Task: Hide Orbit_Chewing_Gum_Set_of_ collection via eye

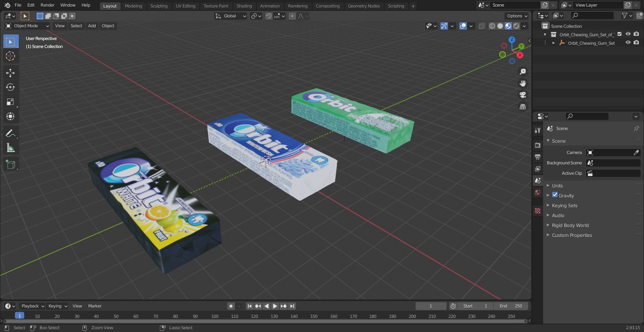Action: click(x=628, y=34)
